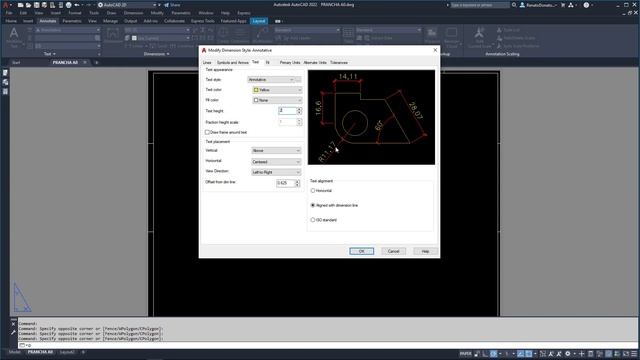Screen dimensions: 640x360
Task: Switch to the Primary Units tab
Action: point(290,62)
